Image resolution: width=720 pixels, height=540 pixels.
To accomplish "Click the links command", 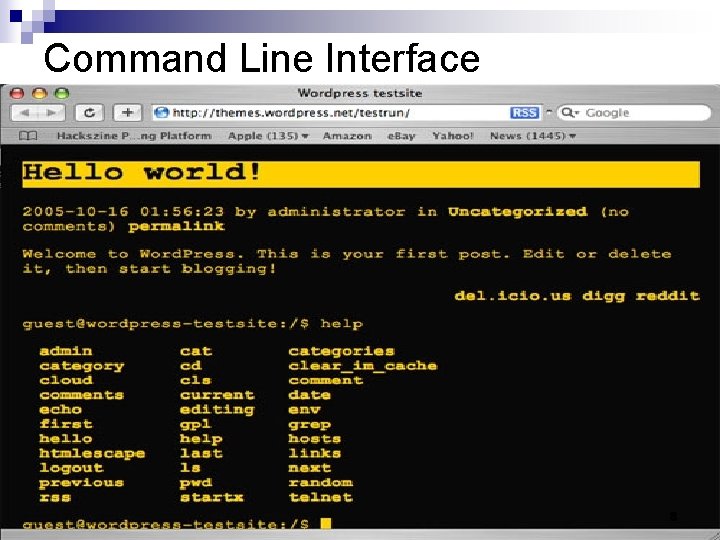I will (315, 454).
